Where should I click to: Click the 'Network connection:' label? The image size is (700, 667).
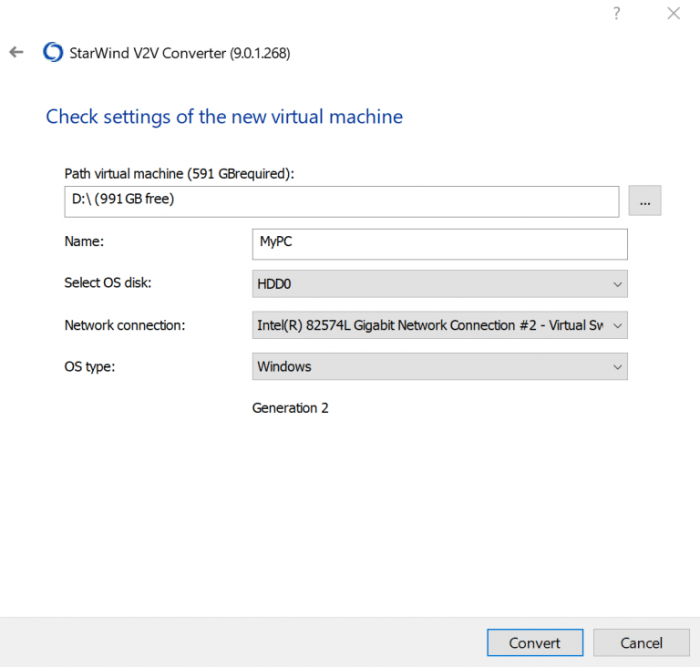(x=125, y=325)
